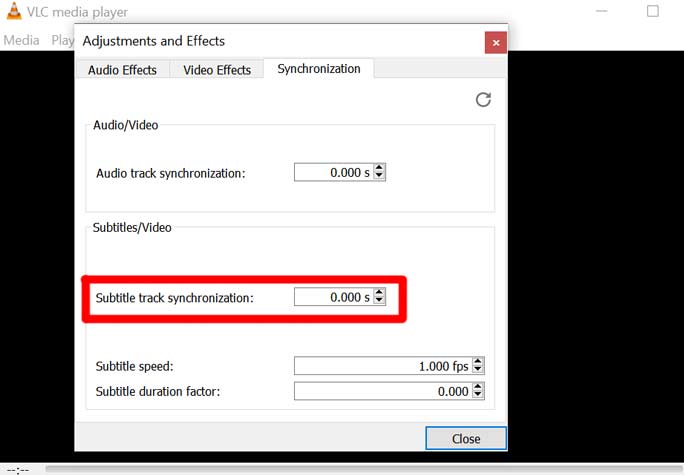Click the Audio track synchronization value field
Image resolution: width=684 pixels, height=475 pixels.
[332, 173]
